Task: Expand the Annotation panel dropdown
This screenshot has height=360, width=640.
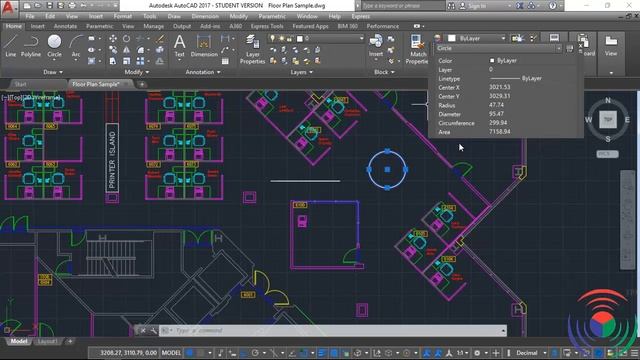Action: click(203, 72)
